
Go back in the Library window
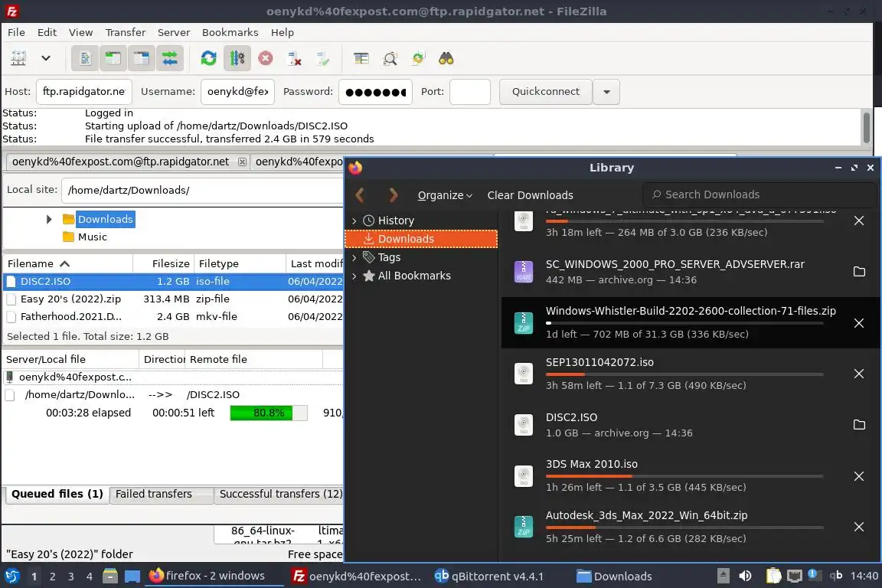tap(360, 195)
